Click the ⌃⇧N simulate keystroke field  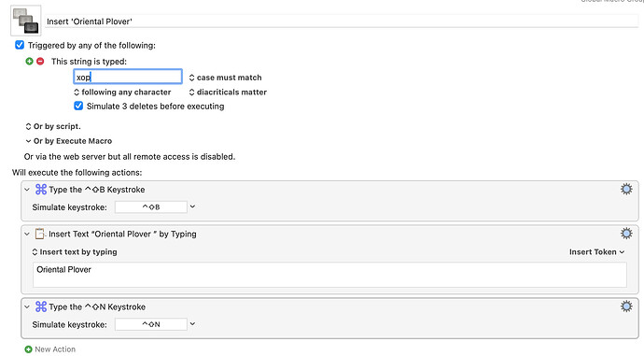pos(150,324)
